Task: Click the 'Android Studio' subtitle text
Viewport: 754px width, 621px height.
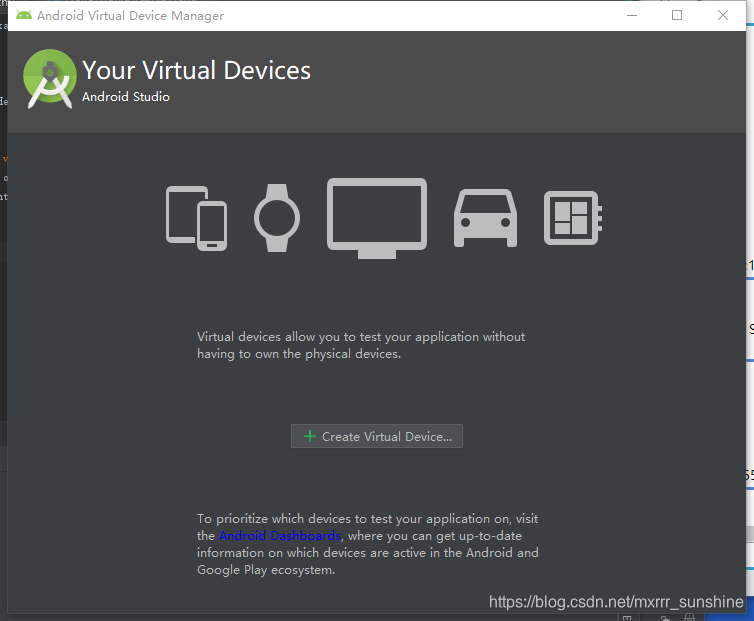Action: [x=126, y=97]
